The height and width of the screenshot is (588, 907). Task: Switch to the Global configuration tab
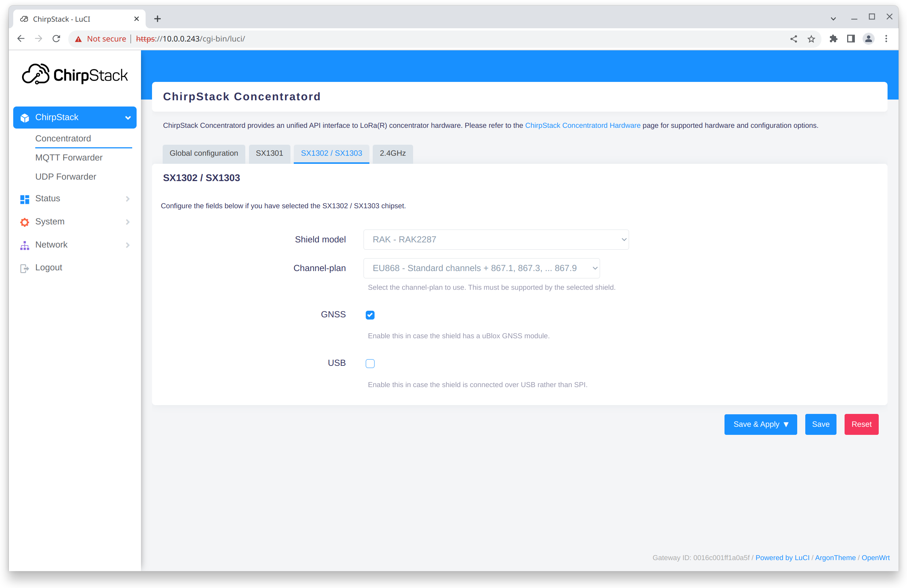(203, 153)
